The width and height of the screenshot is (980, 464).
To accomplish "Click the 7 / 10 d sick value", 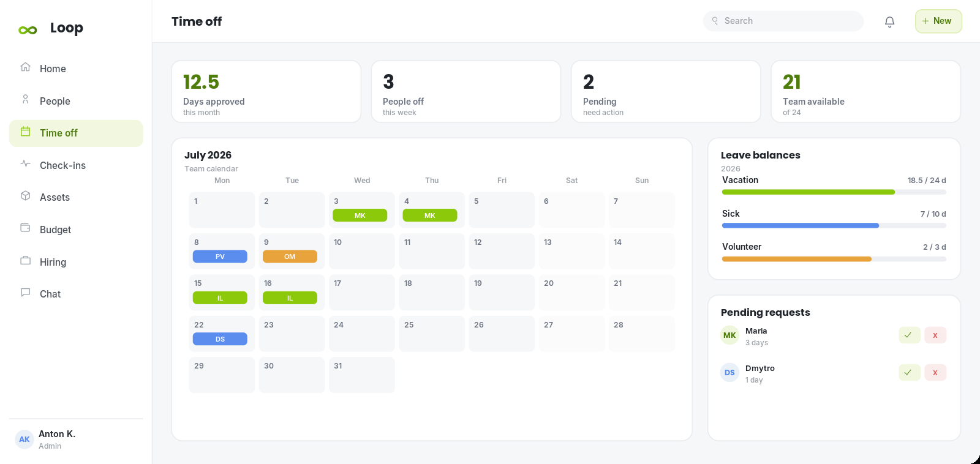I will 933,214.
